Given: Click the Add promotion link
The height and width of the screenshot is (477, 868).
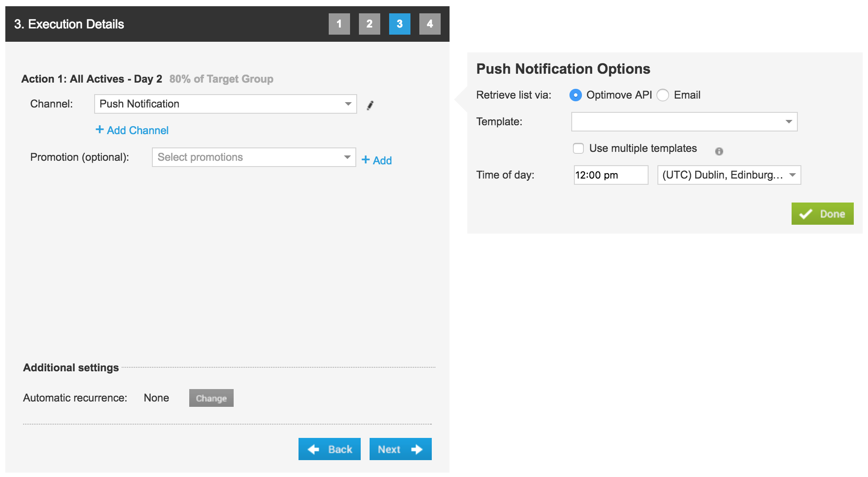Looking at the screenshot, I should point(377,160).
